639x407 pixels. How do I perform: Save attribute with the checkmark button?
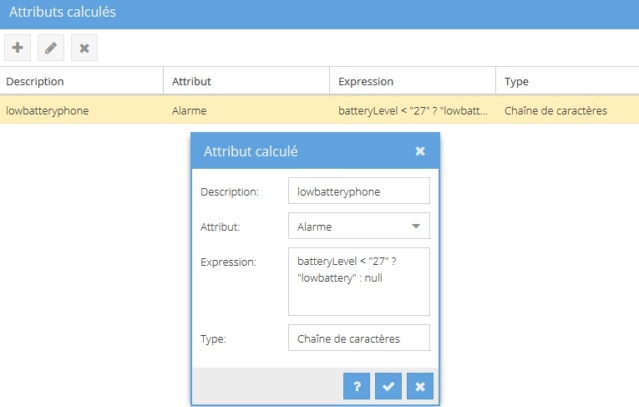[388, 386]
